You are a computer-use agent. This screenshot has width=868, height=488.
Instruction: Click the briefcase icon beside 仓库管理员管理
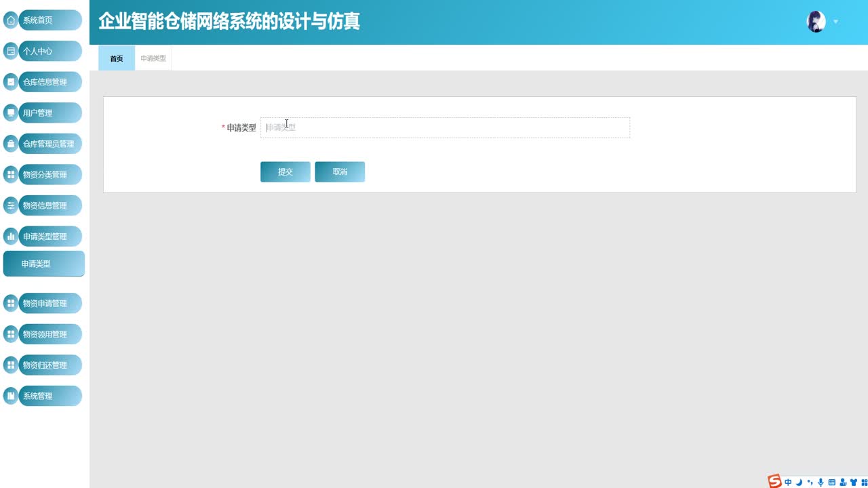pos(11,144)
